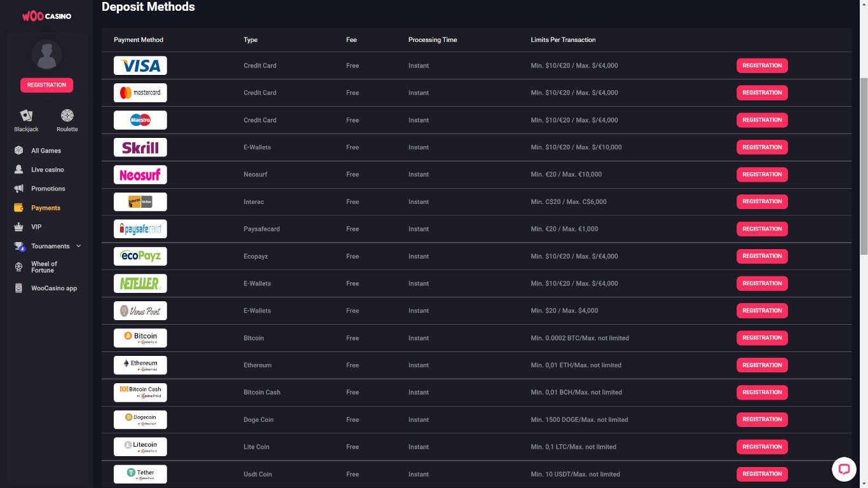Click the Skrill logo
This screenshot has height=488, width=868.
click(x=140, y=147)
